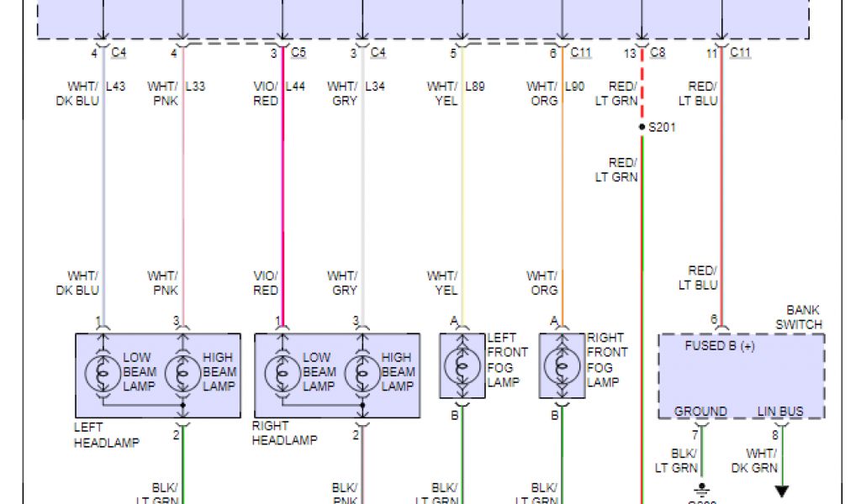The image size is (861, 504).
Task: Click the FUSED B (+) label
Action: coord(718,347)
